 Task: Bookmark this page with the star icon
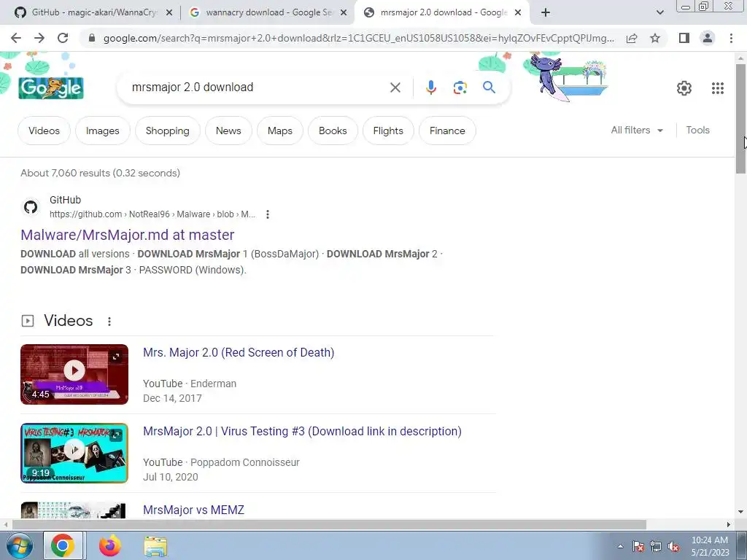[655, 38]
